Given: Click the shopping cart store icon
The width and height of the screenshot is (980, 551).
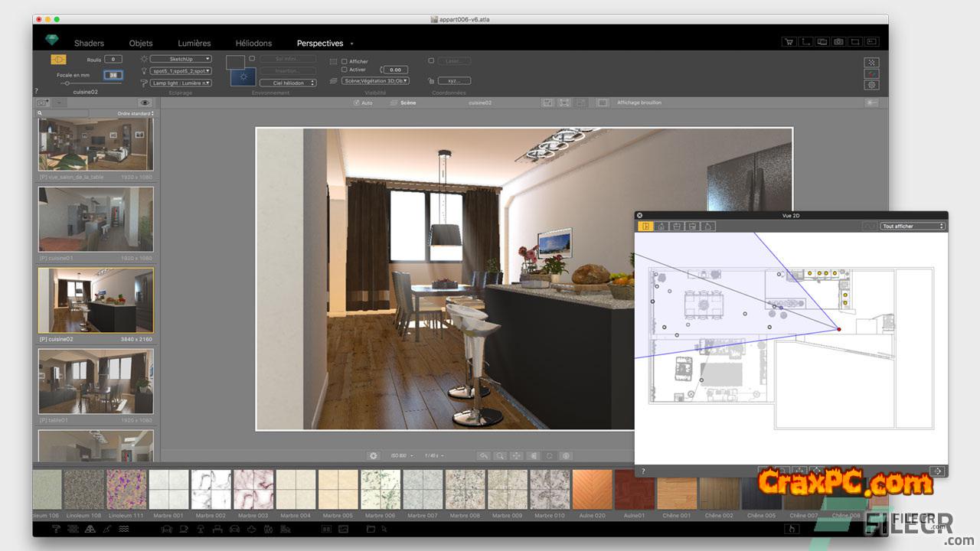Looking at the screenshot, I should click(788, 42).
